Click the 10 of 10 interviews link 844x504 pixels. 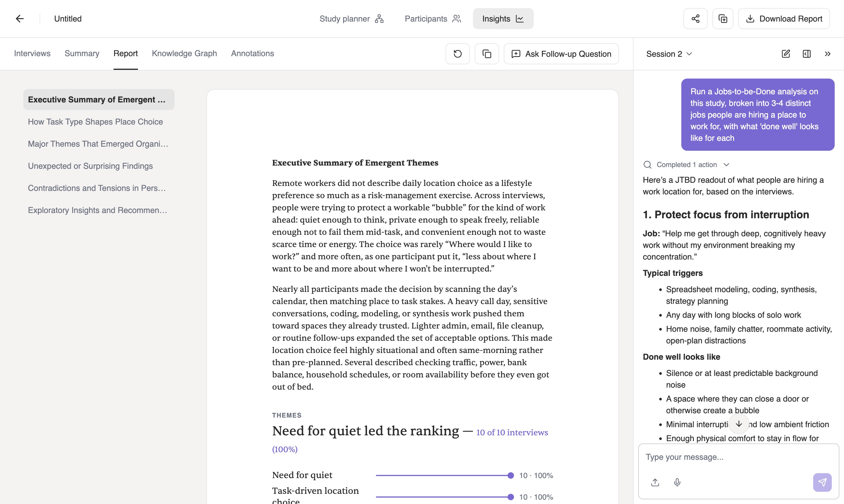[512, 432]
